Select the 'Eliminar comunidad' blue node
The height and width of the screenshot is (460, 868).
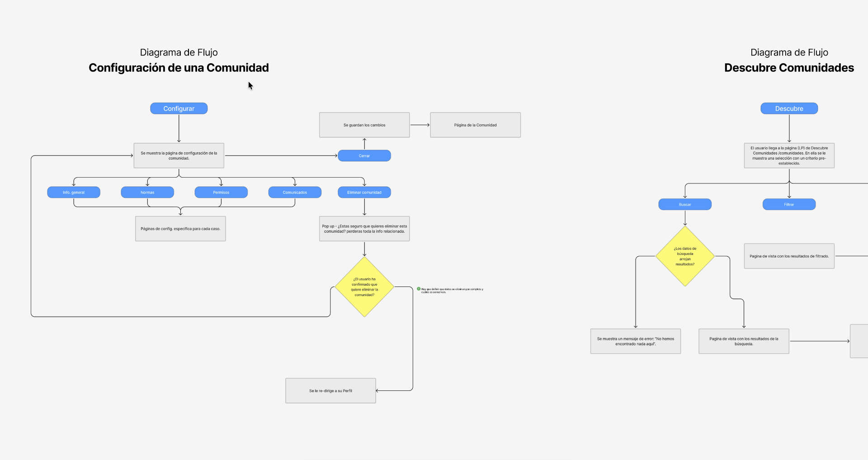click(364, 192)
